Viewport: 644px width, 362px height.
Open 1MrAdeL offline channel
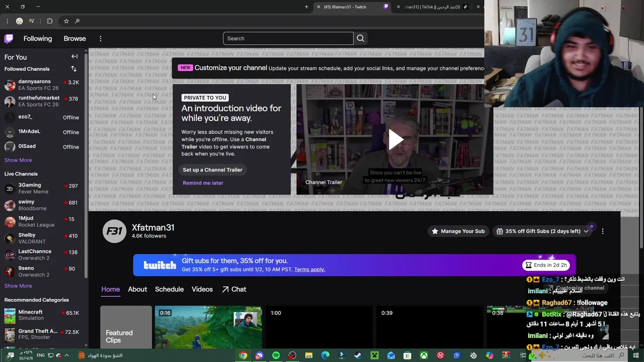click(42, 132)
